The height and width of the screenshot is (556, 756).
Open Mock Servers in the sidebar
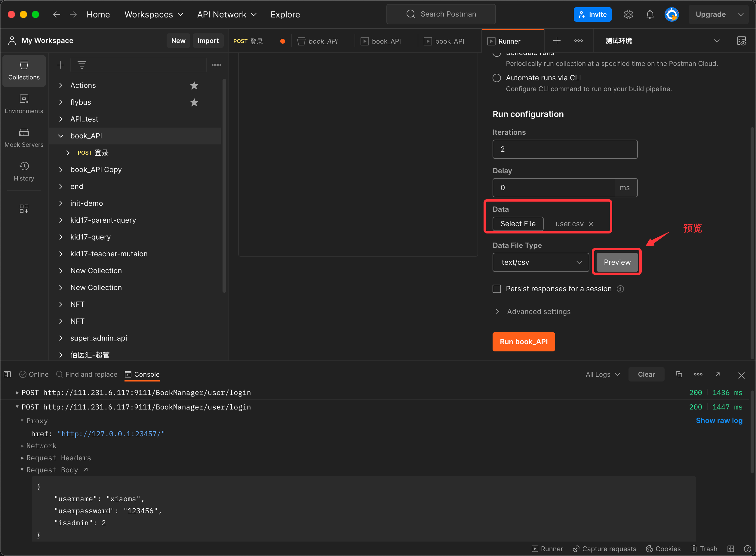[24, 138]
